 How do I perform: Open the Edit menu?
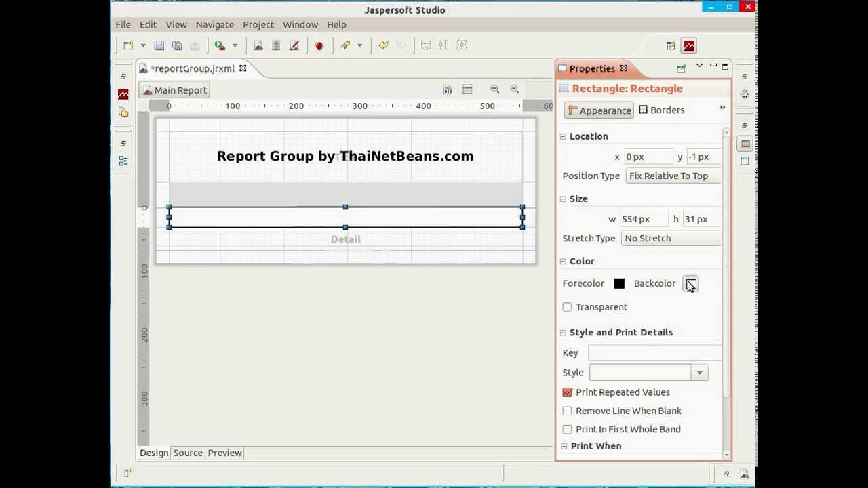(148, 24)
